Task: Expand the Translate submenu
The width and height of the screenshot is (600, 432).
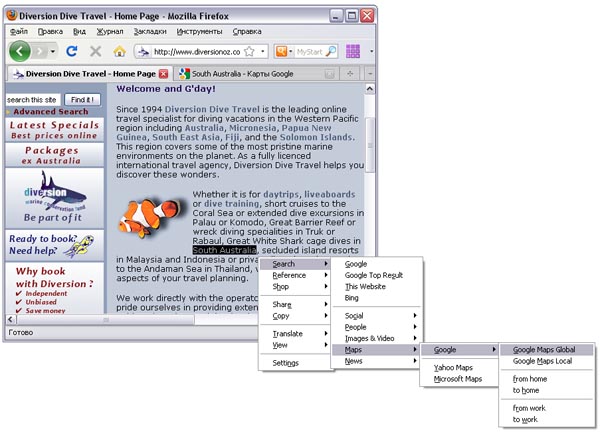Action: click(x=295, y=334)
